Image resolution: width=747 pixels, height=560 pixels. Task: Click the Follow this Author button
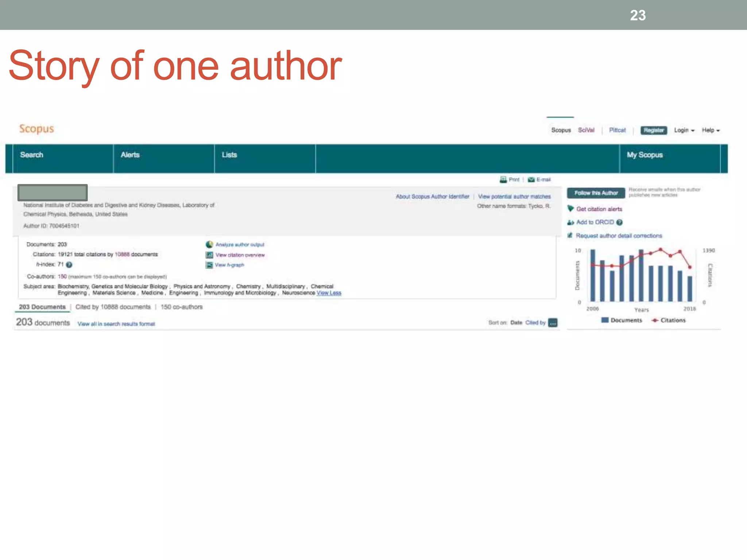pos(596,193)
